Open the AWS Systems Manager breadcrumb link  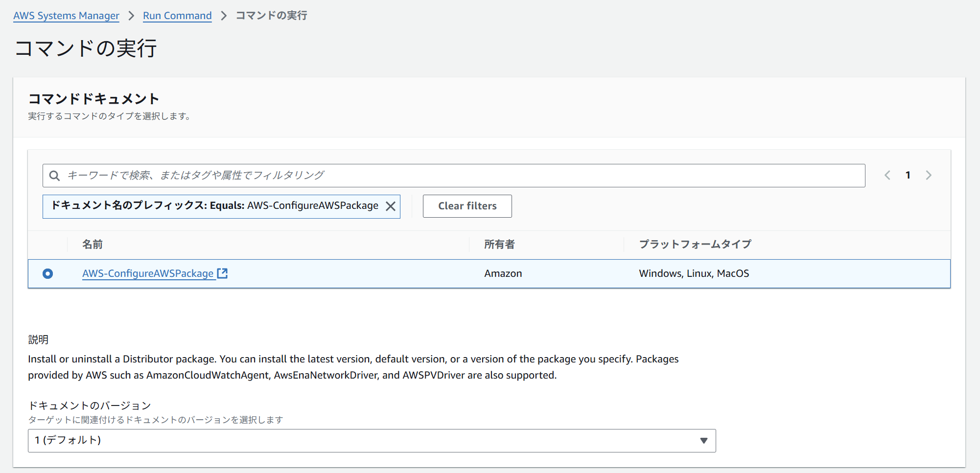pos(66,16)
